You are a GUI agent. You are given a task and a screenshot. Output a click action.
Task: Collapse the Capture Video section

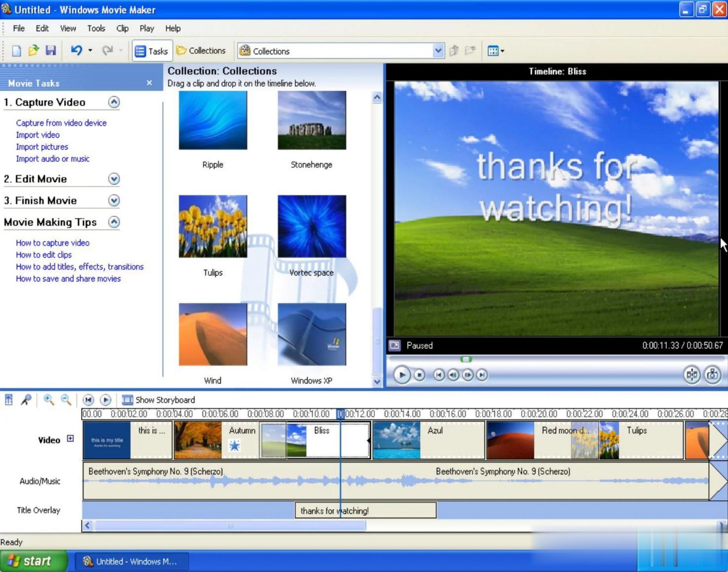click(113, 102)
